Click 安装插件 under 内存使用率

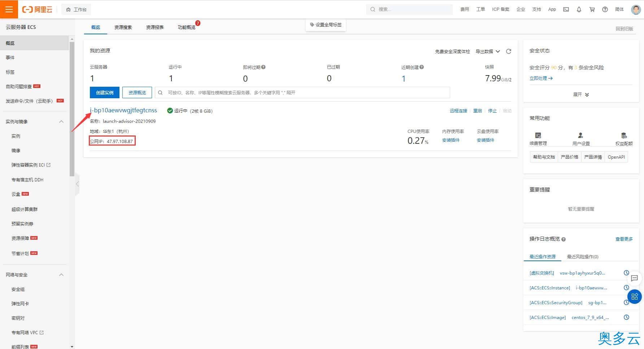pos(451,140)
